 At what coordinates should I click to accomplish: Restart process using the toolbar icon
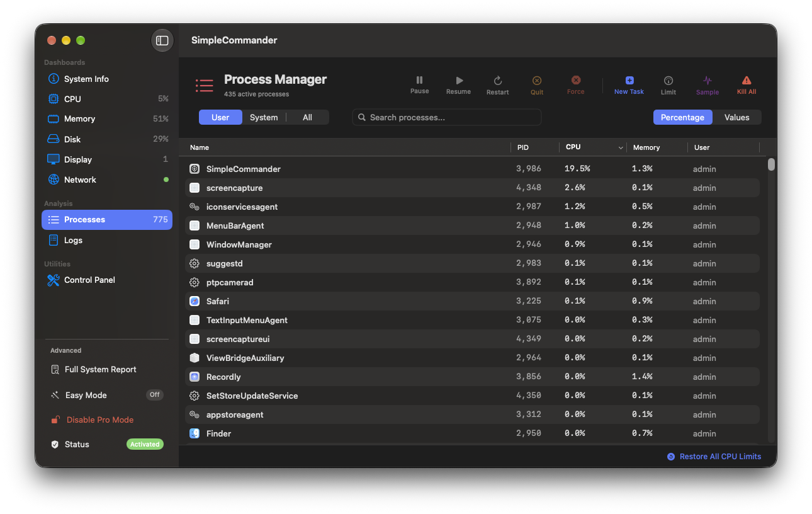(x=497, y=81)
